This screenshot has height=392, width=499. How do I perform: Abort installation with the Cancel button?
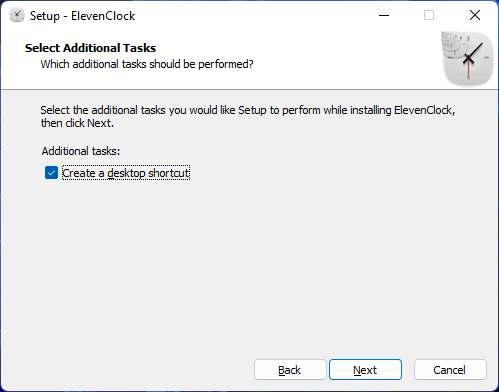[450, 370]
